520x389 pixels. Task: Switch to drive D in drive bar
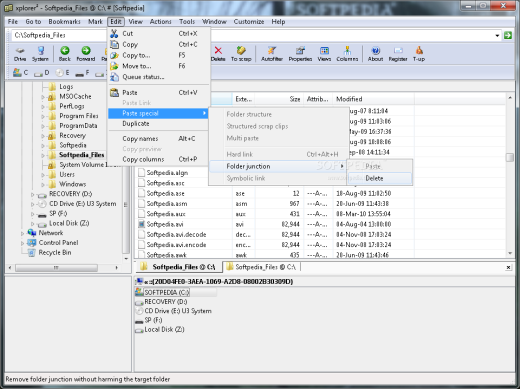click(42, 73)
